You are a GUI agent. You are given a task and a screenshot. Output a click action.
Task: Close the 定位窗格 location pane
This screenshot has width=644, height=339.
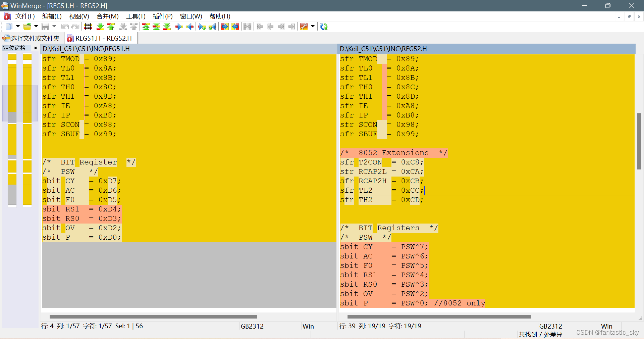point(36,48)
